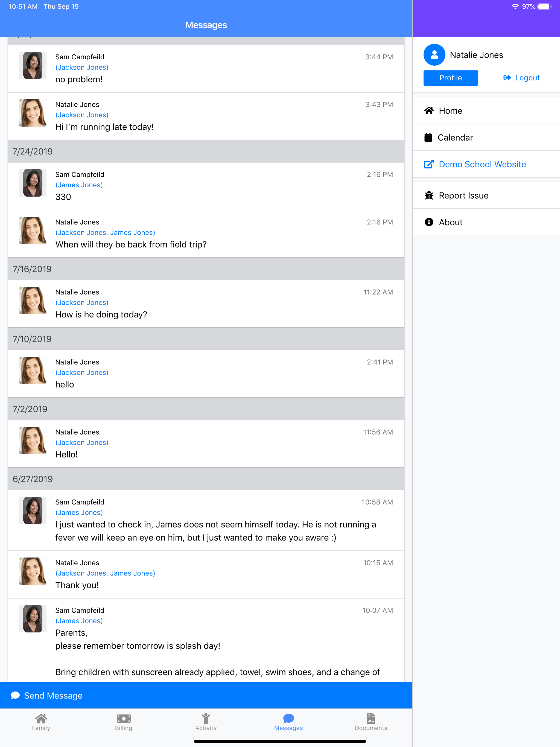Click '(James Jones)' on the 330 message
The height and width of the screenshot is (747, 560).
79,185
